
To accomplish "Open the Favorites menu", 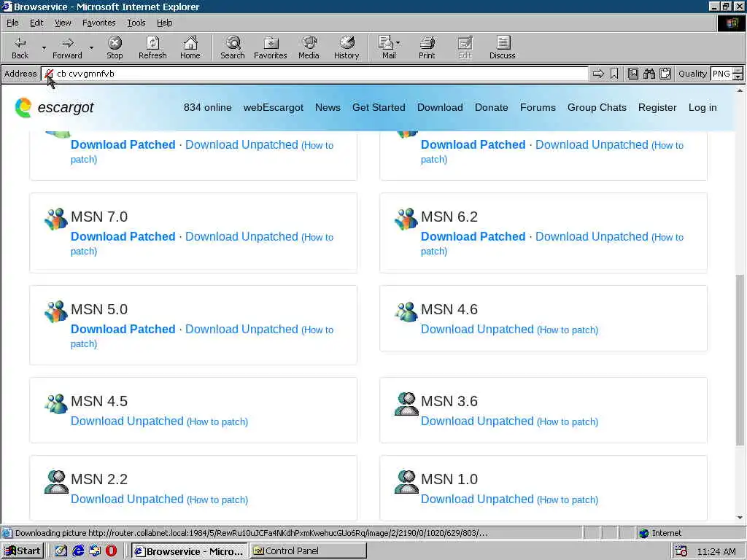I will [x=98, y=23].
